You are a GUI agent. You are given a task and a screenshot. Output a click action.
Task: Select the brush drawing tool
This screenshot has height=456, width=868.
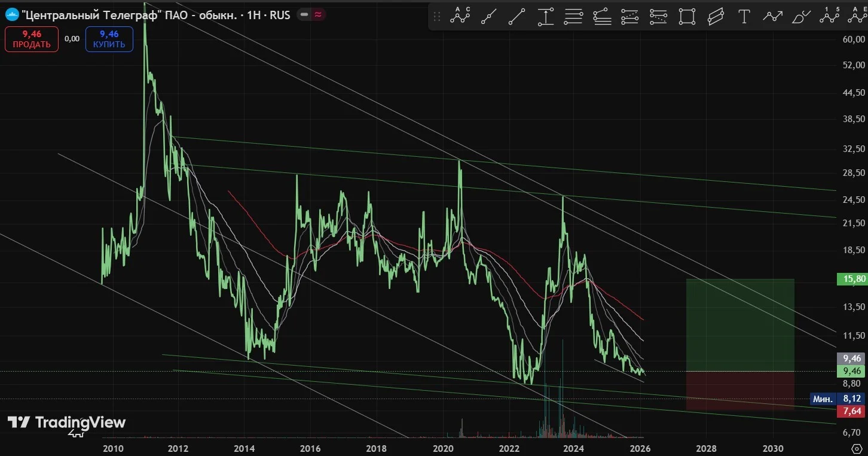pos(800,16)
